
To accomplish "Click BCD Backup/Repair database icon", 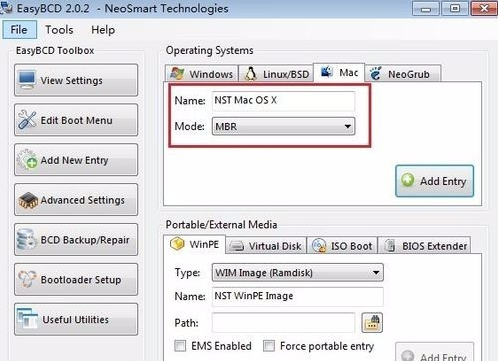I will click(x=27, y=239).
